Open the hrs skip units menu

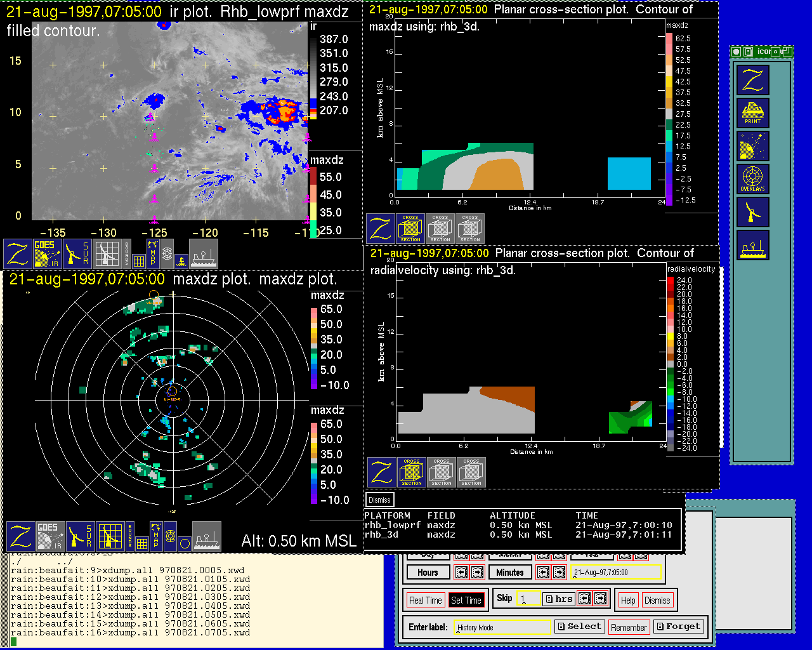pos(558,599)
